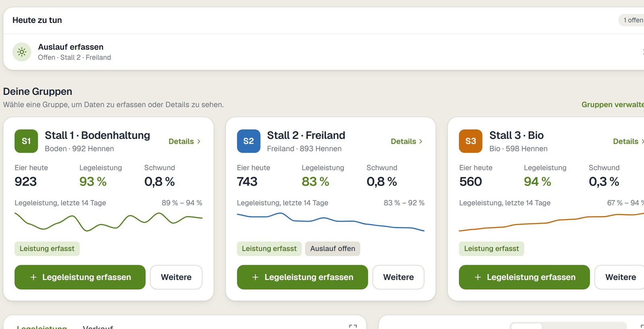Click the Stall 1 green Legeleistung sparkline

(x=108, y=221)
